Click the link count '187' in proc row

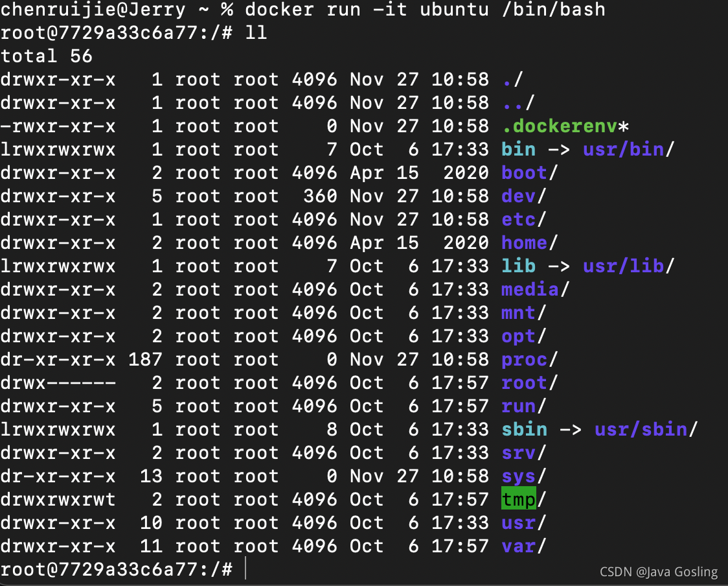[146, 359]
